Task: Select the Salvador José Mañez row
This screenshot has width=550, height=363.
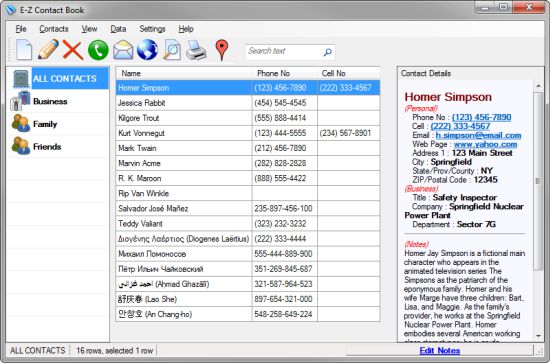Action: [248, 208]
